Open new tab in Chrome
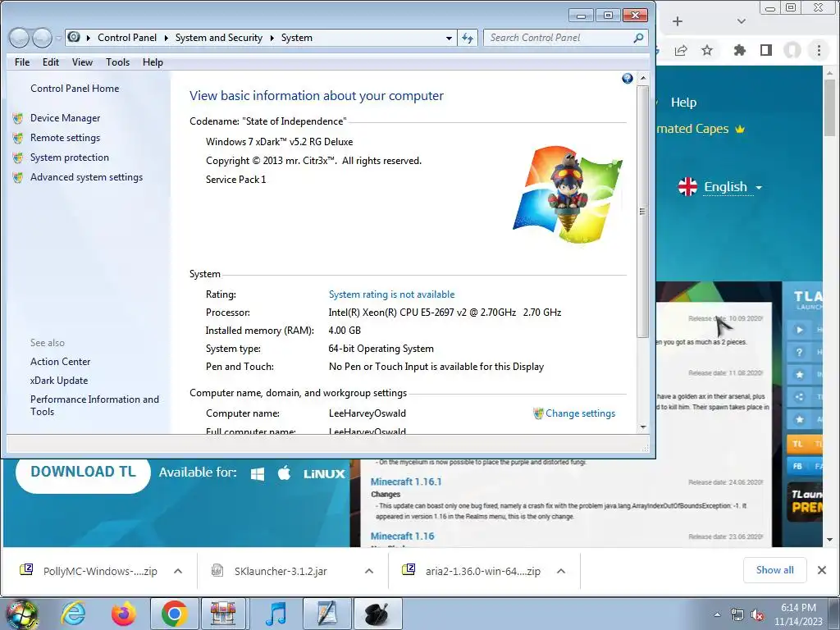The image size is (840, 630). 678,21
